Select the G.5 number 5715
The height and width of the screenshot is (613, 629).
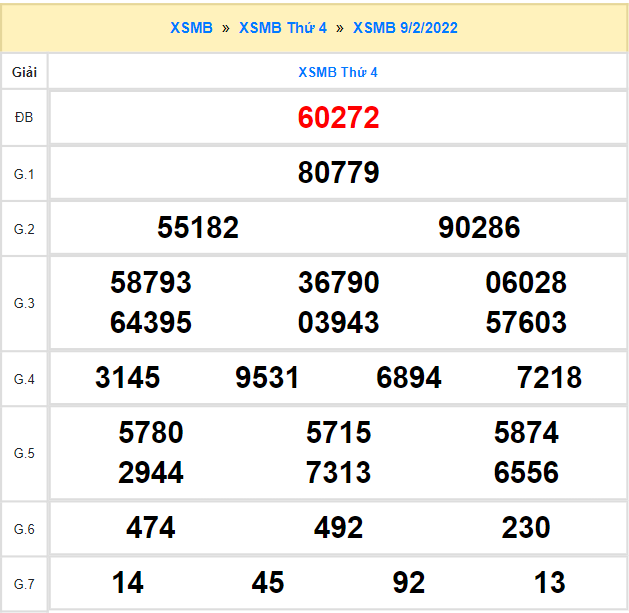338,433
